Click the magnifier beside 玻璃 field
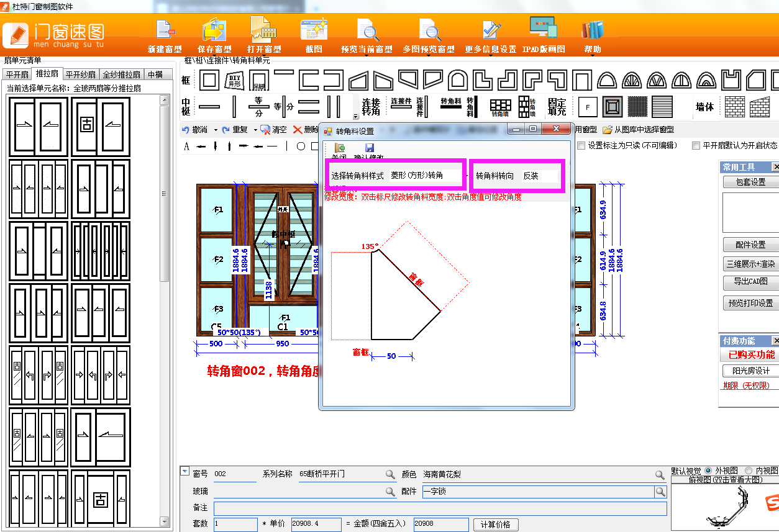 tap(390, 492)
